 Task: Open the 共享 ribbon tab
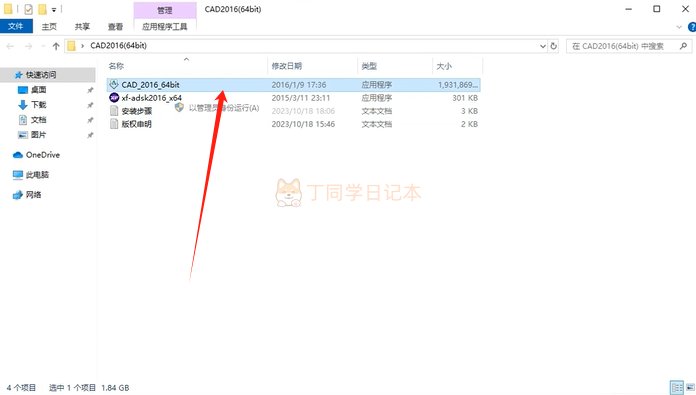point(82,27)
